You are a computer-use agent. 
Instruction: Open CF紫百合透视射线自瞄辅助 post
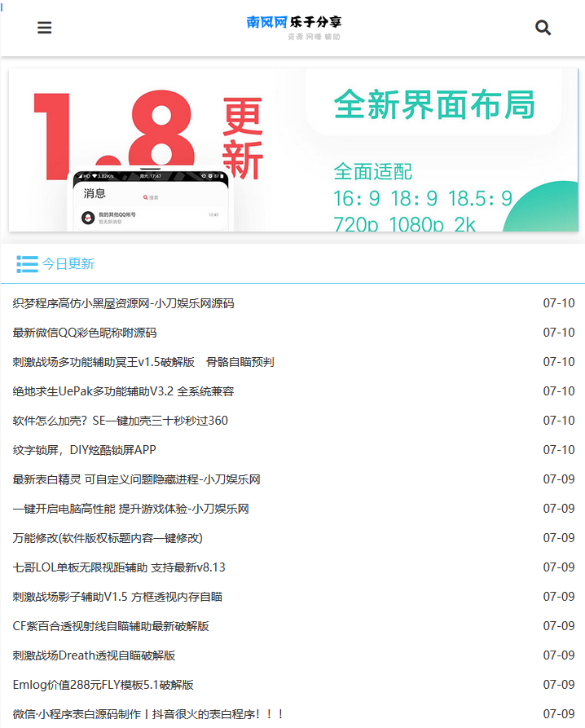111,626
